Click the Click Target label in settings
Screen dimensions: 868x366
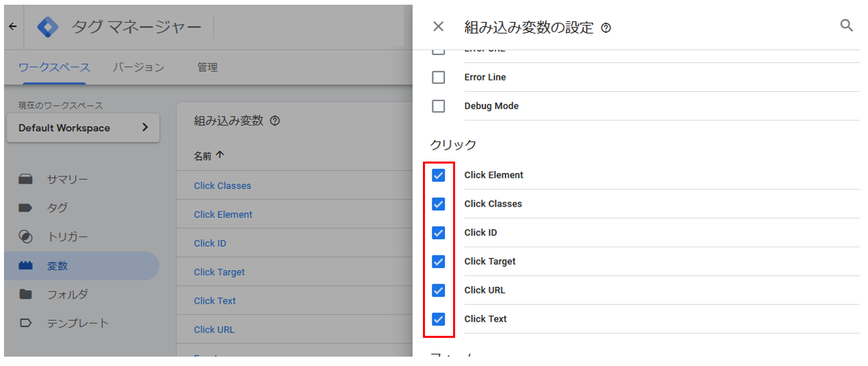pyautogui.click(x=490, y=261)
